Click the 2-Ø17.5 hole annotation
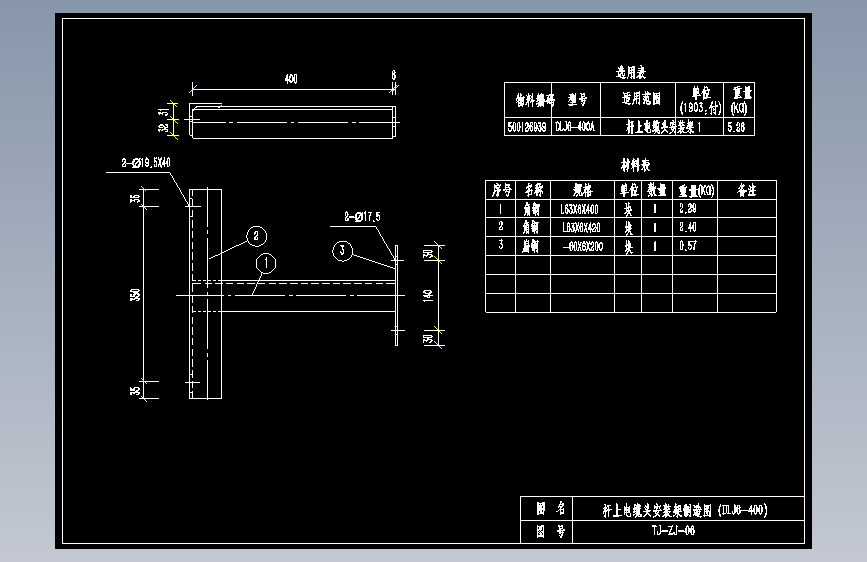Image resolution: width=867 pixels, height=562 pixels. pyautogui.click(x=362, y=217)
